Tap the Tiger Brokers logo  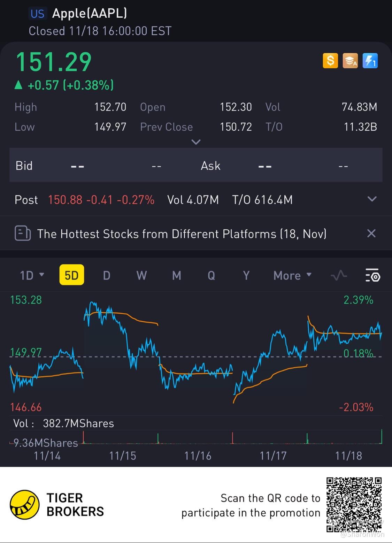tap(57, 505)
